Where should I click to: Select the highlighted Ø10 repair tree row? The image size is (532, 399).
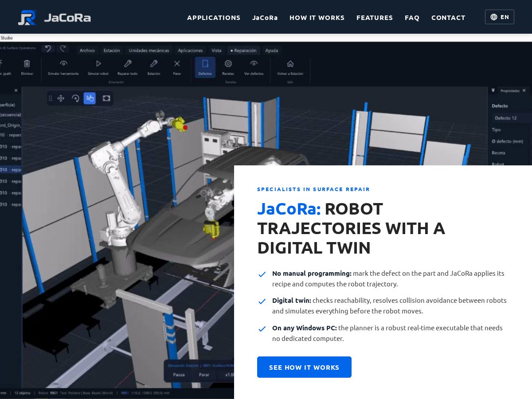click(11, 170)
